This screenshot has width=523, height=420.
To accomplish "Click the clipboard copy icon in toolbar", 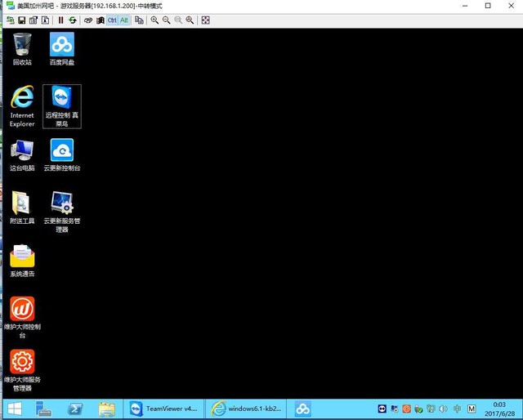I will click(x=139, y=20).
